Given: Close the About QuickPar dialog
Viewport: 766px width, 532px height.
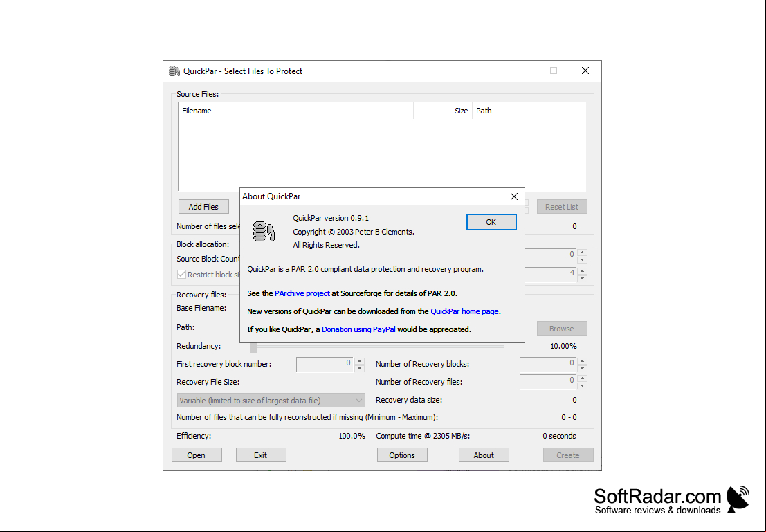Looking at the screenshot, I should (514, 196).
